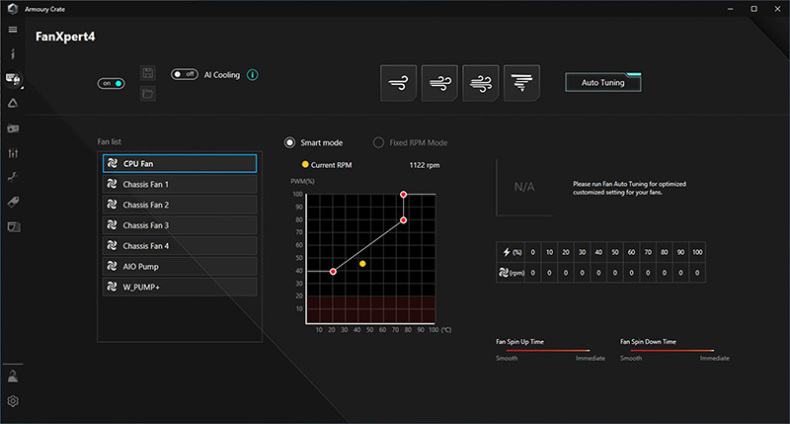Click the red curve point at 40% PWM
The image size is (790, 424).
333,271
